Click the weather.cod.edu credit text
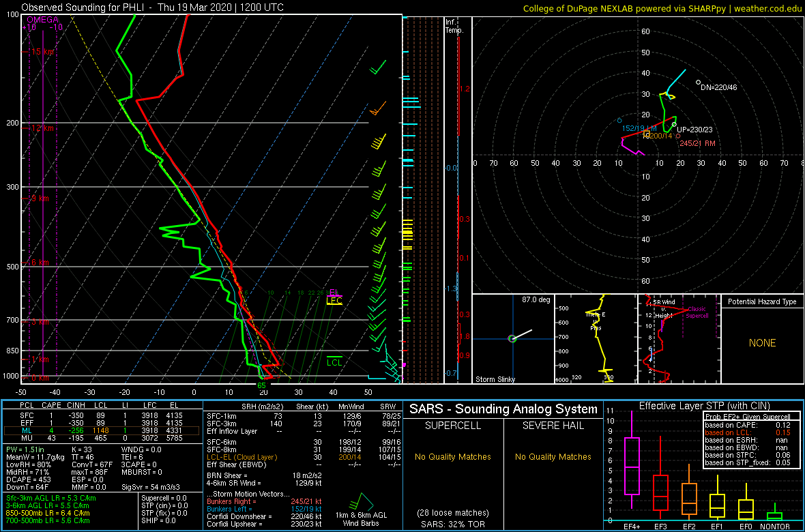This screenshot has height=532, width=805. (x=663, y=9)
